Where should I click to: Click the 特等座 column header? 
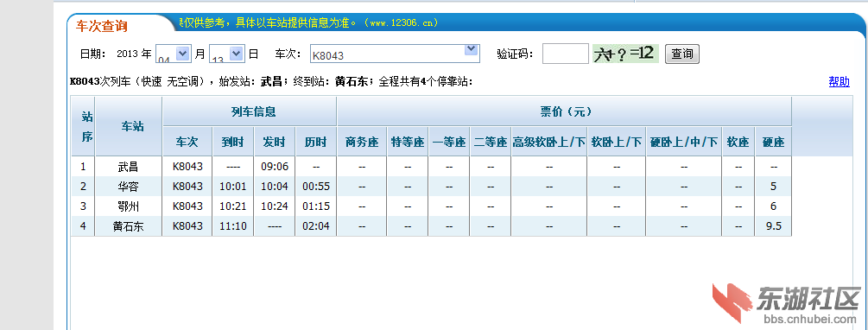pos(408,142)
